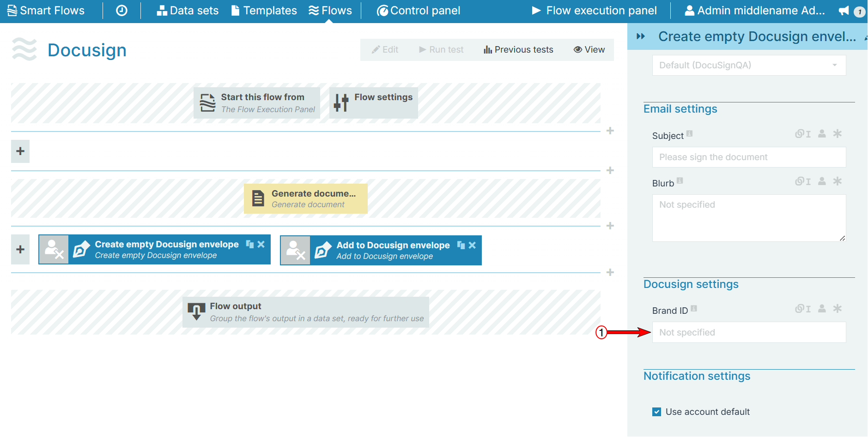Click the megaphone announcements icon
Viewport: 868px width, 437px height.
point(844,11)
